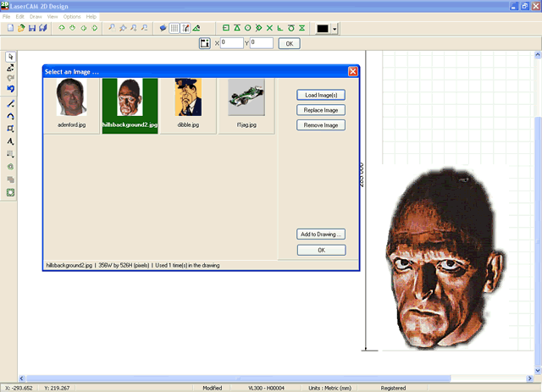Click the Y coordinate input field
The image size is (542, 392).
[262, 43]
